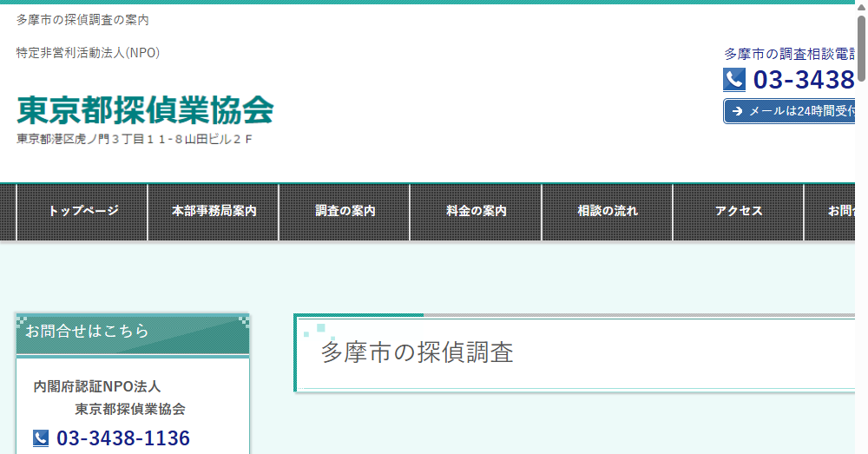This screenshot has height=454, width=868.
Task: Select 調査の案内 from the navigation bar
Action: coord(345,211)
